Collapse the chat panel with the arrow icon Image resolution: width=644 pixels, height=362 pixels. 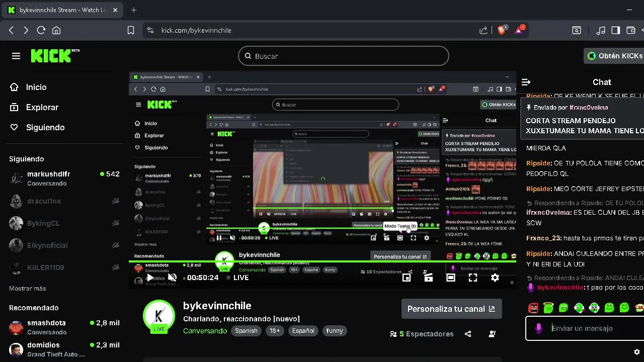pos(526,82)
